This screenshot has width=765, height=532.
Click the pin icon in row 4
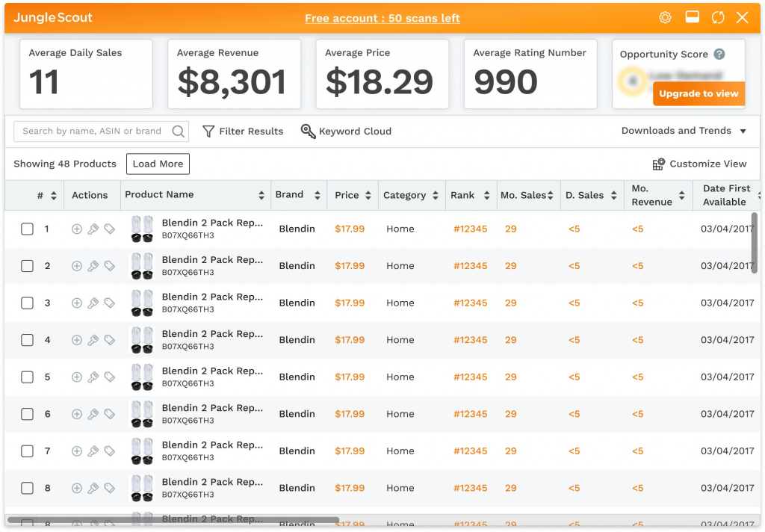click(93, 340)
